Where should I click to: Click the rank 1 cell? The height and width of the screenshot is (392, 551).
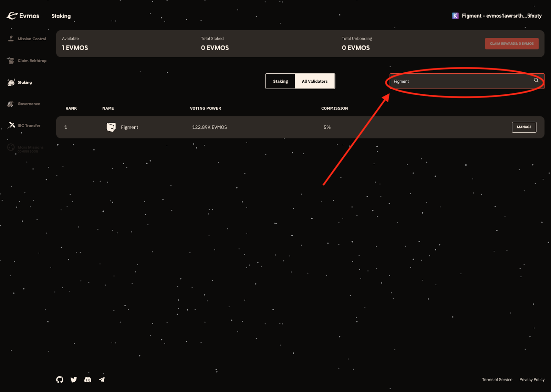66,127
